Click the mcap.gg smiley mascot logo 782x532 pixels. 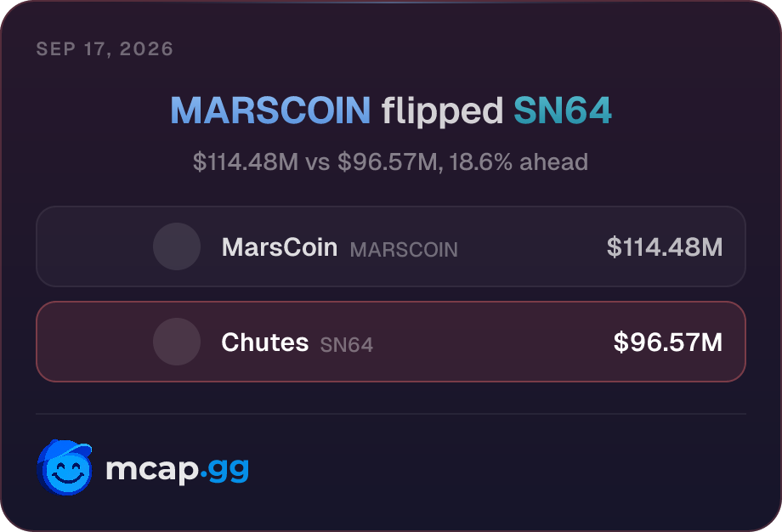65,467
